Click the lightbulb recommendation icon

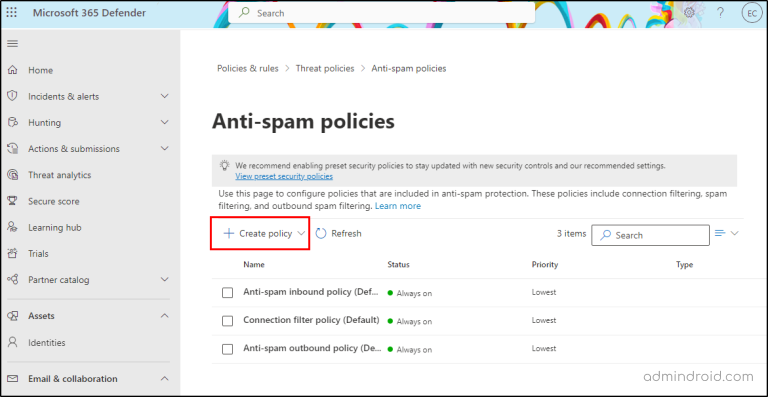point(224,165)
